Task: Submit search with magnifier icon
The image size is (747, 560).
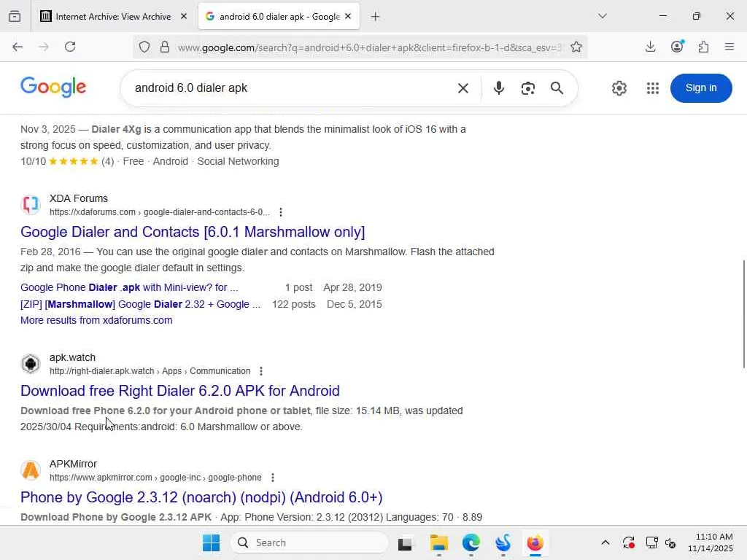Action: click(x=557, y=88)
